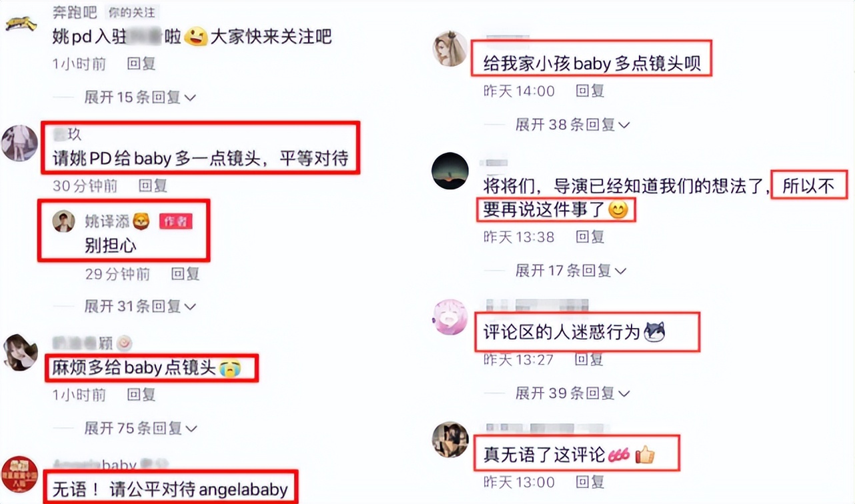The height and width of the screenshot is (504, 855).
Task: Expand 展开38条回复 replies
Action: (x=572, y=124)
